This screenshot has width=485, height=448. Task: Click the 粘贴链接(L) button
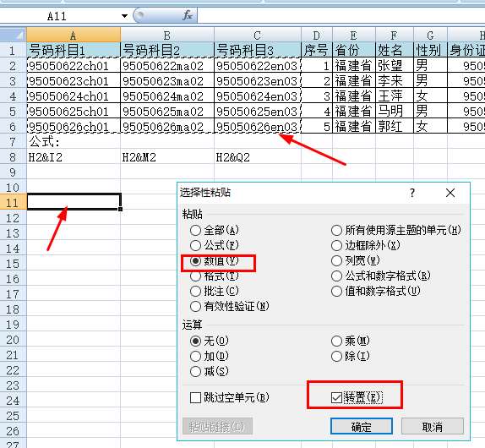217,427
